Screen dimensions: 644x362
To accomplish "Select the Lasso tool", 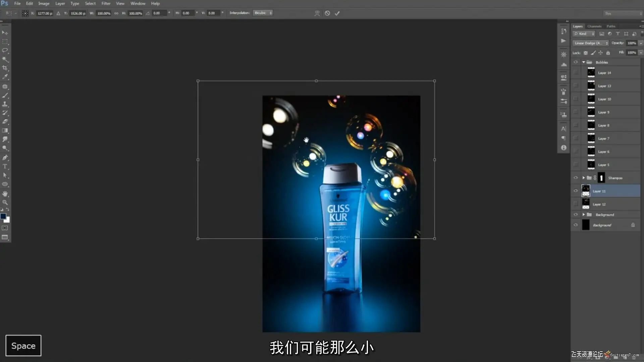I will (x=5, y=50).
